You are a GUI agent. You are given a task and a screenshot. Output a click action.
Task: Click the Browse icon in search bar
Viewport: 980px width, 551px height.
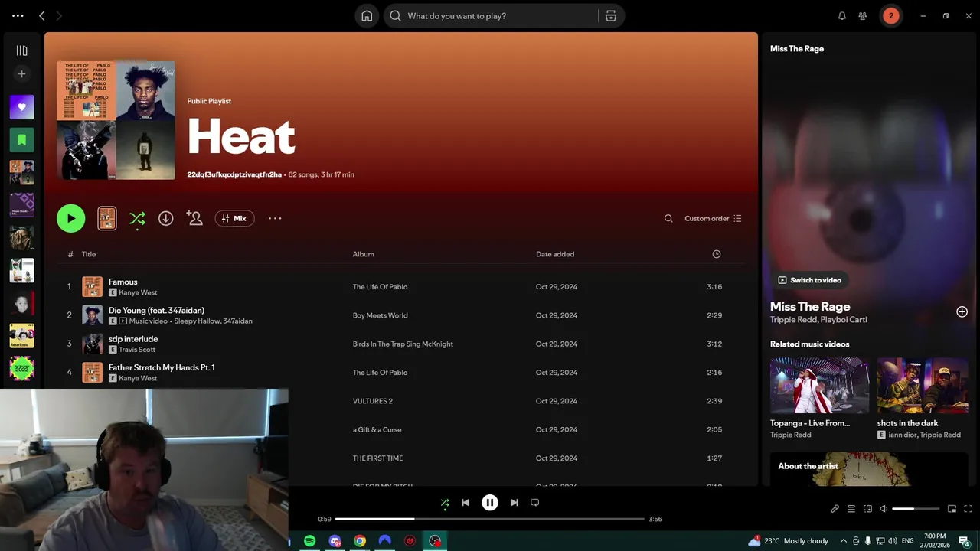pos(611,16)
